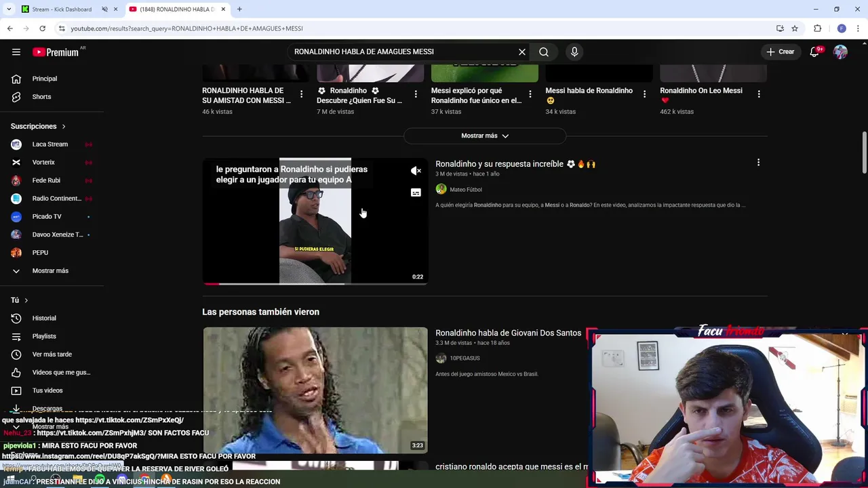Open video Ronaldinho y su respuesta increíble
Screen dimensions: 868x488
tap(515, 164)
